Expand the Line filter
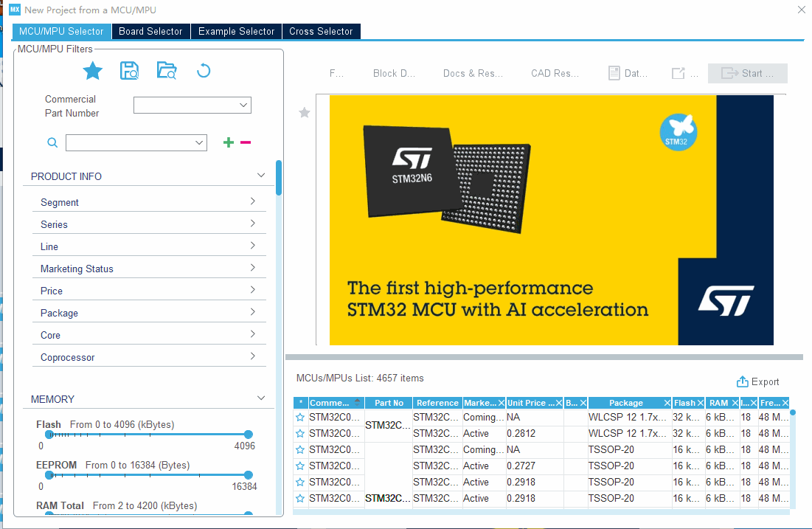Viewport: 812px width, 529px height. point(253,246)
